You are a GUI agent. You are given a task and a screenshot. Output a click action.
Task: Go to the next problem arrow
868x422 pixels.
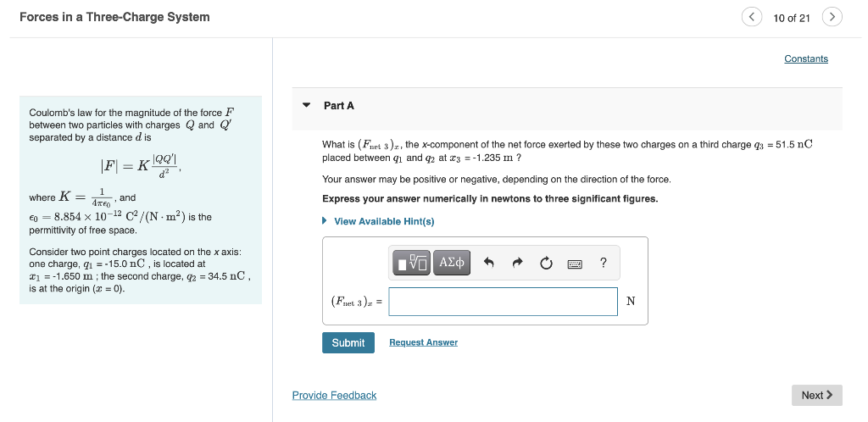(x=832, y=17)
